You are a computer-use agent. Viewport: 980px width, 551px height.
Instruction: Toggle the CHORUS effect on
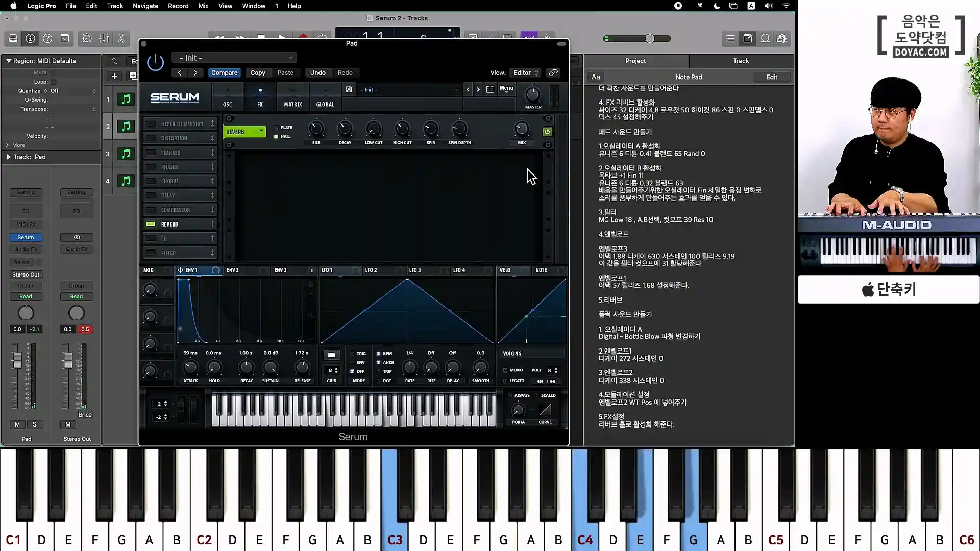151,181
